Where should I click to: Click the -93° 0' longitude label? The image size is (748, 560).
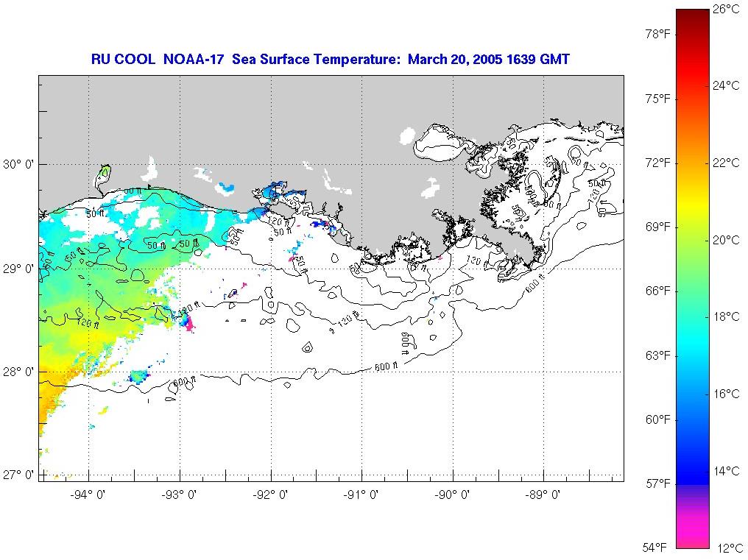click(179, 495)
